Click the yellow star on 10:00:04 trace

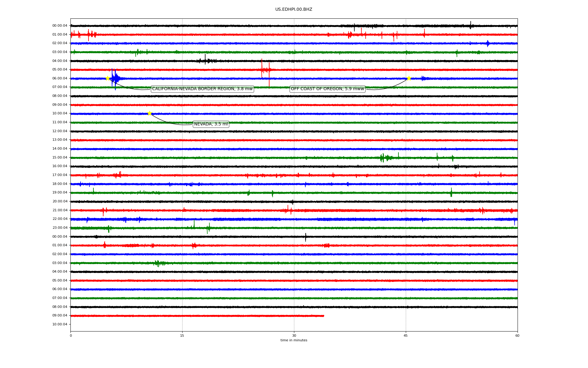(149, 113)
